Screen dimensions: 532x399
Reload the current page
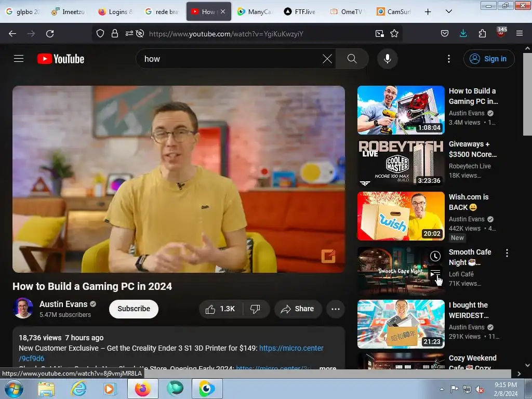pyautogui.click(x=50, y=34)
